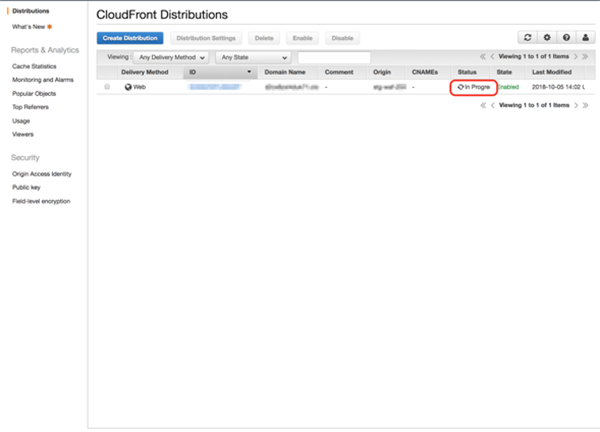The height and width of the screenshot is (432, 600).
Task: Open the Usage report
Action: pos(21,121)
